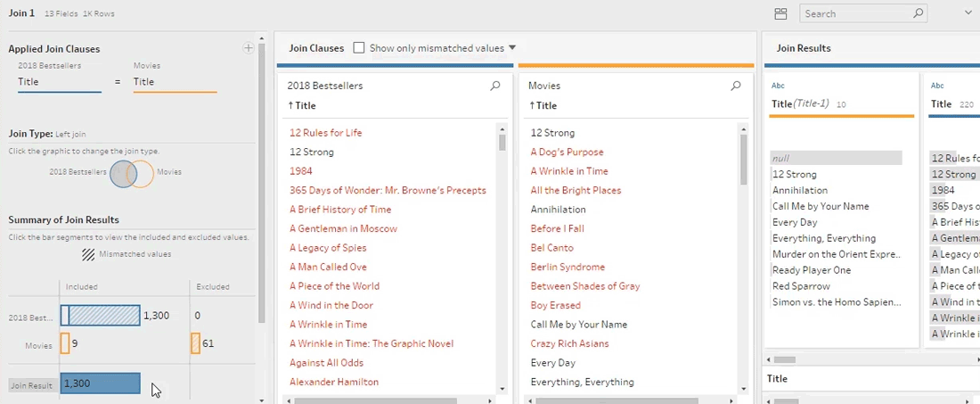The height and width of the screenshot is (404, 980).
Task: Switch results view with layout icon beside Search
Action: click(x=780, y=13)
